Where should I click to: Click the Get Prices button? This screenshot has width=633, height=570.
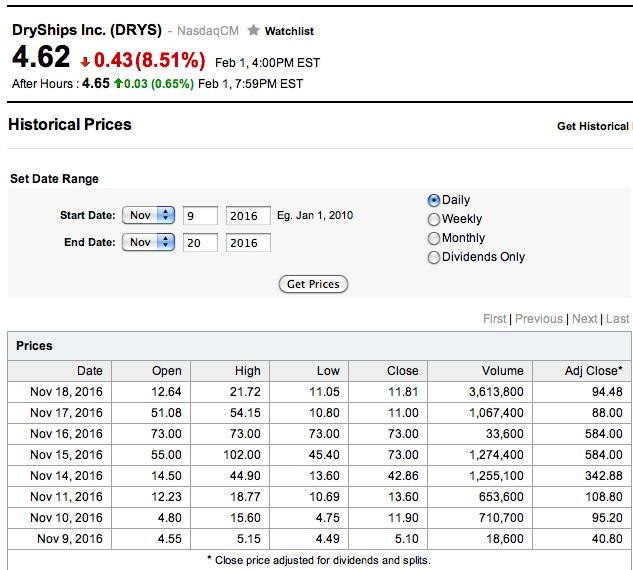pos(313,284)
